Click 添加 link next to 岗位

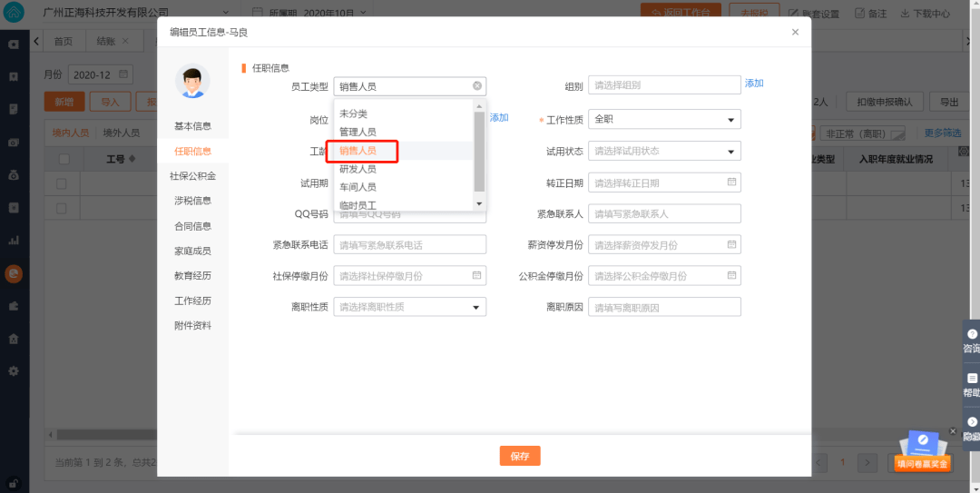pos(499,118)
